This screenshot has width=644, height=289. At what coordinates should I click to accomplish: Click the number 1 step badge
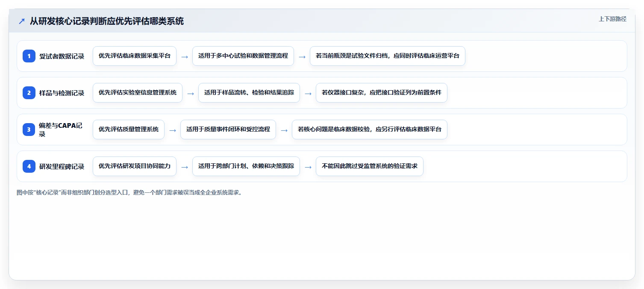(29, 56)
